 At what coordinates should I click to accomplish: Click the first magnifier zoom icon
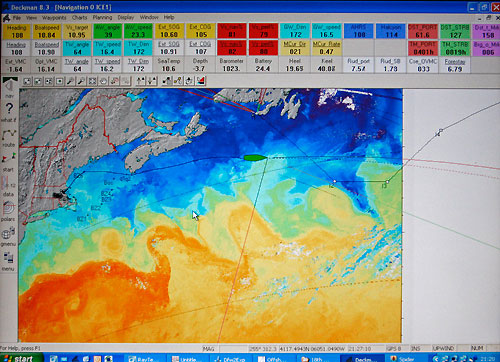[x=71, y=81]
